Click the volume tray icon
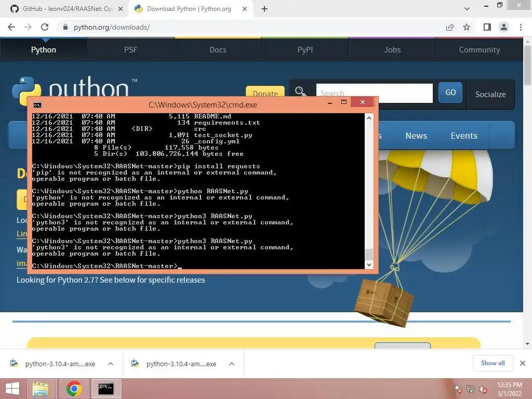The height and width of the screenshot is (399, 532). [x=483, y=389]
